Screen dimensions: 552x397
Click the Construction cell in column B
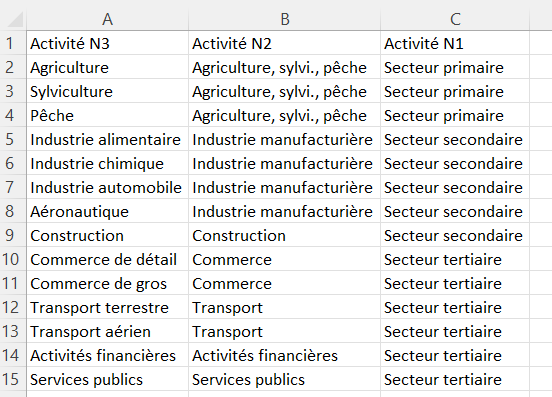(x=284, y=235)
